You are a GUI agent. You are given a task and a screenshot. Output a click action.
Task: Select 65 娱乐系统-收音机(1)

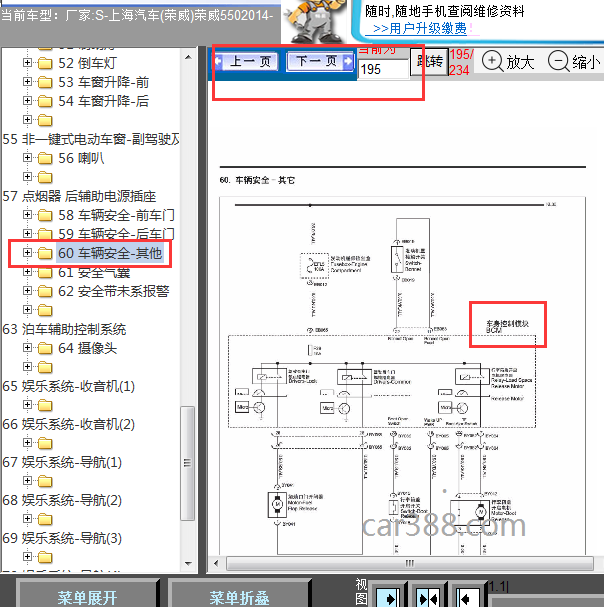click(69, 386)
